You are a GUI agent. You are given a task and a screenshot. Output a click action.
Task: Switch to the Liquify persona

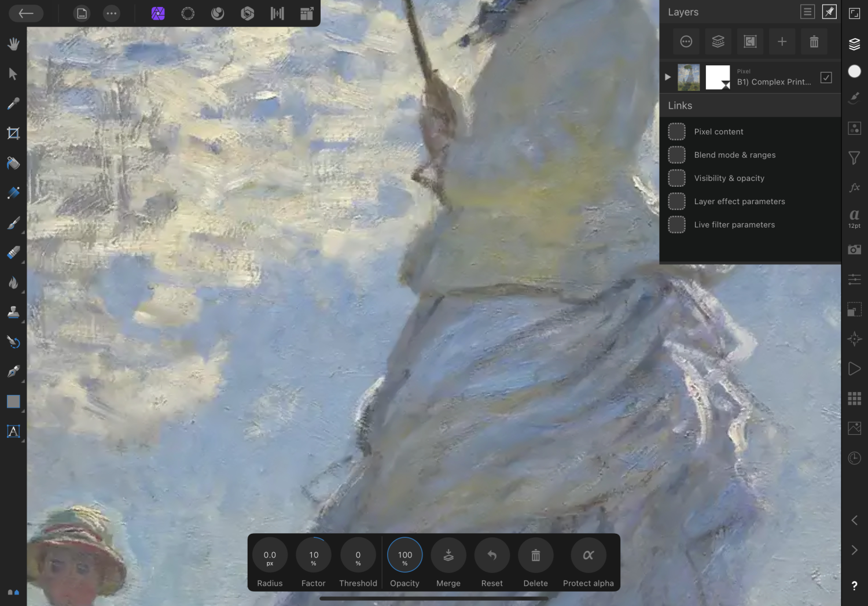(x=217, y=13)
